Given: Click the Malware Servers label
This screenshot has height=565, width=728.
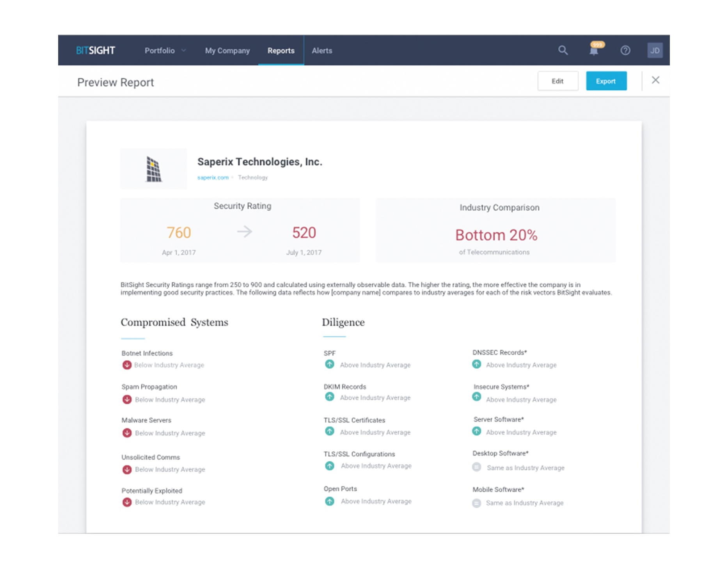Looking at the screenshot, I should 146,420.
